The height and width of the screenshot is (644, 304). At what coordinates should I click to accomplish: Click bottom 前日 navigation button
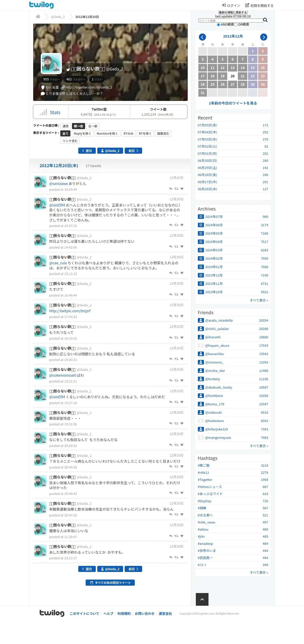133,569
